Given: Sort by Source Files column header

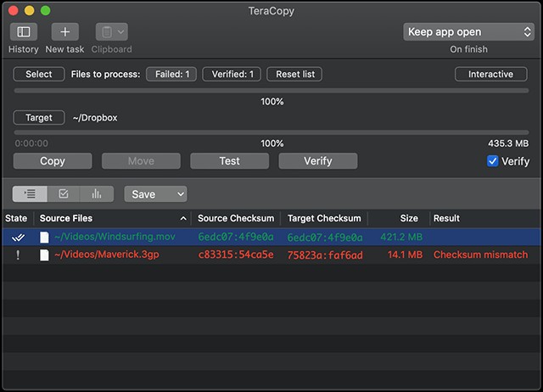Looking at the screenshot, I should [x=110, y=219].
